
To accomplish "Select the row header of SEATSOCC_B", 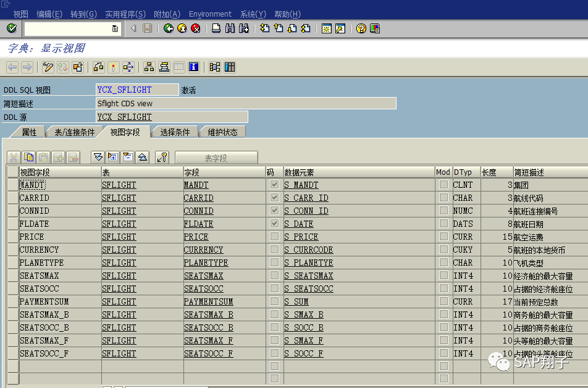I will (x=13, y=327).
